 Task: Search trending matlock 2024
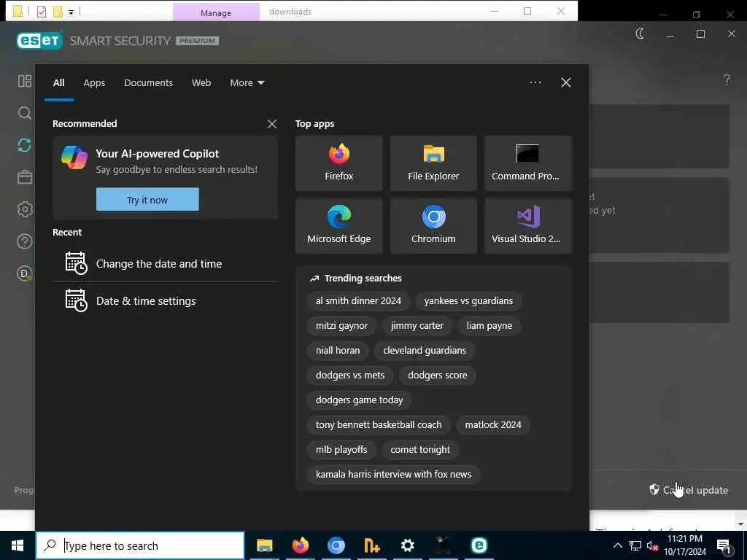[x=493, y=425]
